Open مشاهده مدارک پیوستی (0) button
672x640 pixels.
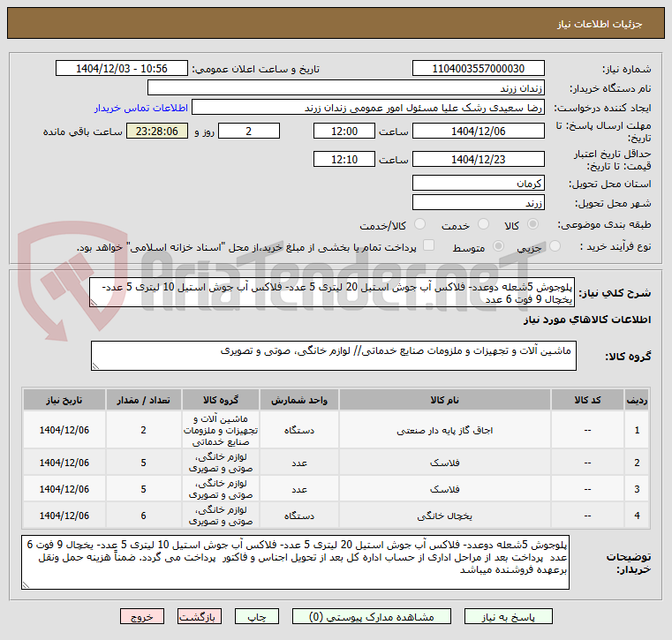point(371,617)
